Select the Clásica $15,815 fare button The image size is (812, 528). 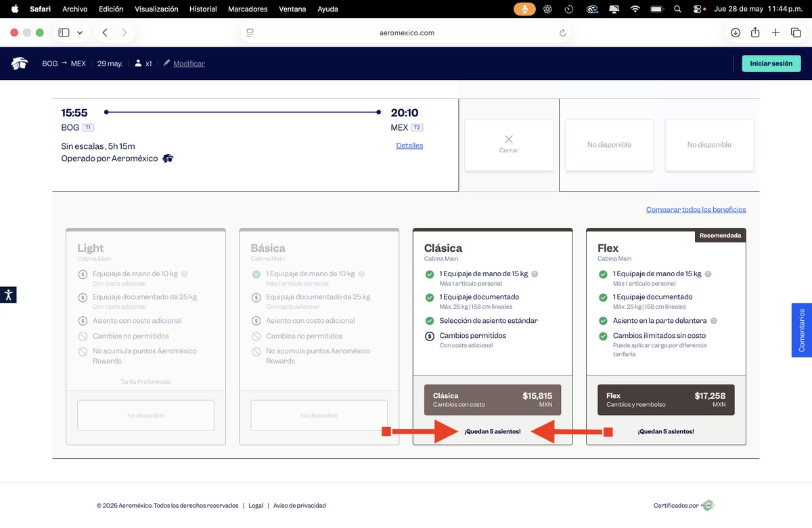(x=493, y=400)
